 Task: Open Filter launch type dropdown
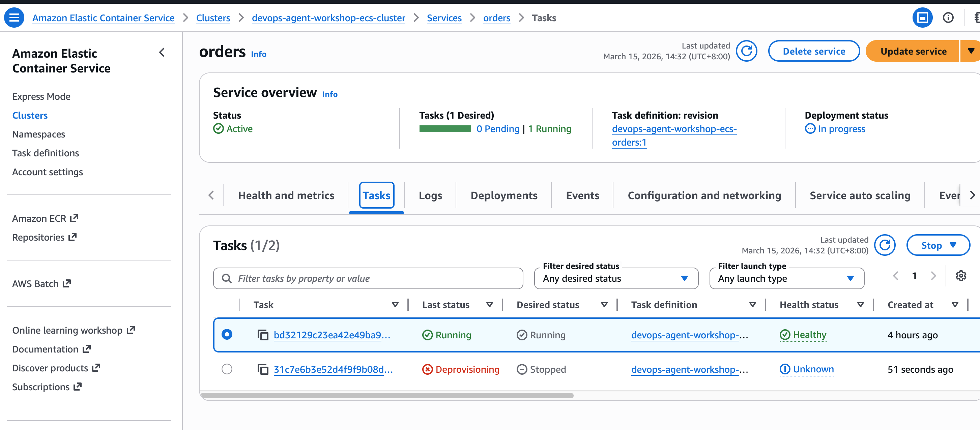tap(786, 279)
